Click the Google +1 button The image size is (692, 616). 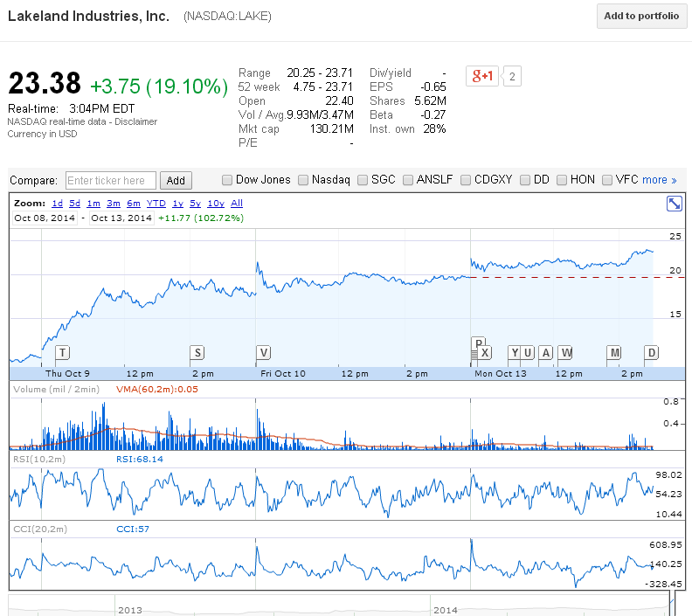(x=482, y=76)
